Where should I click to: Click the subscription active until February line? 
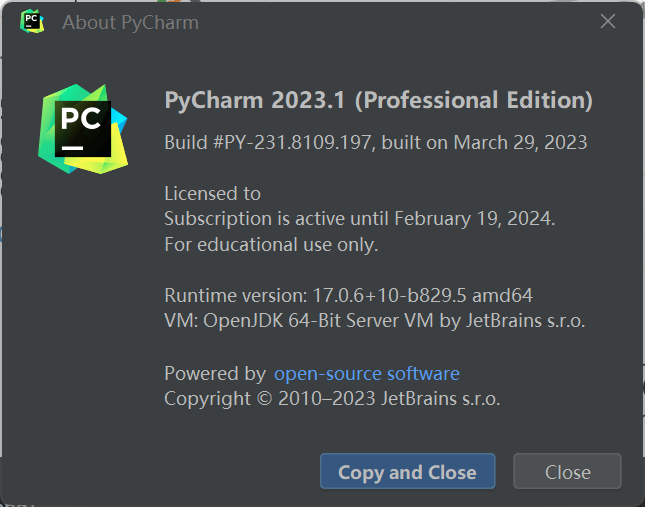[360, 219]
